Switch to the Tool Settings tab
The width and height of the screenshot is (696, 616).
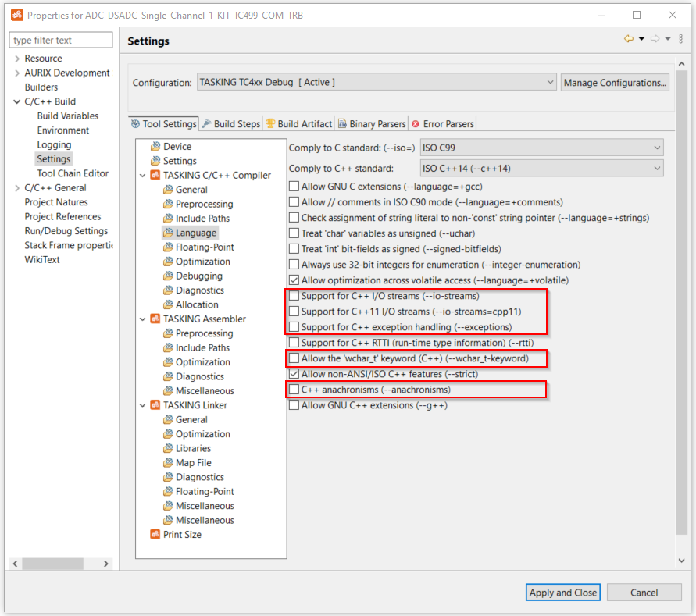click(163, 124)
